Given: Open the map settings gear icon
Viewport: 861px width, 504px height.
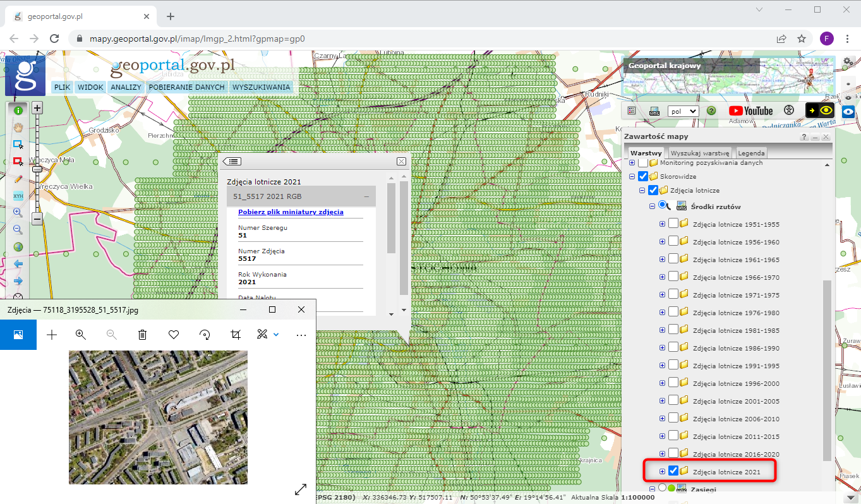Looking at the screenshot, I should [x=848, y=62].
